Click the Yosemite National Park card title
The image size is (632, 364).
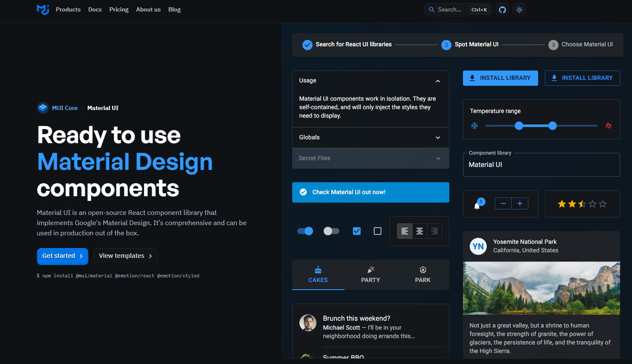point(525,242)
